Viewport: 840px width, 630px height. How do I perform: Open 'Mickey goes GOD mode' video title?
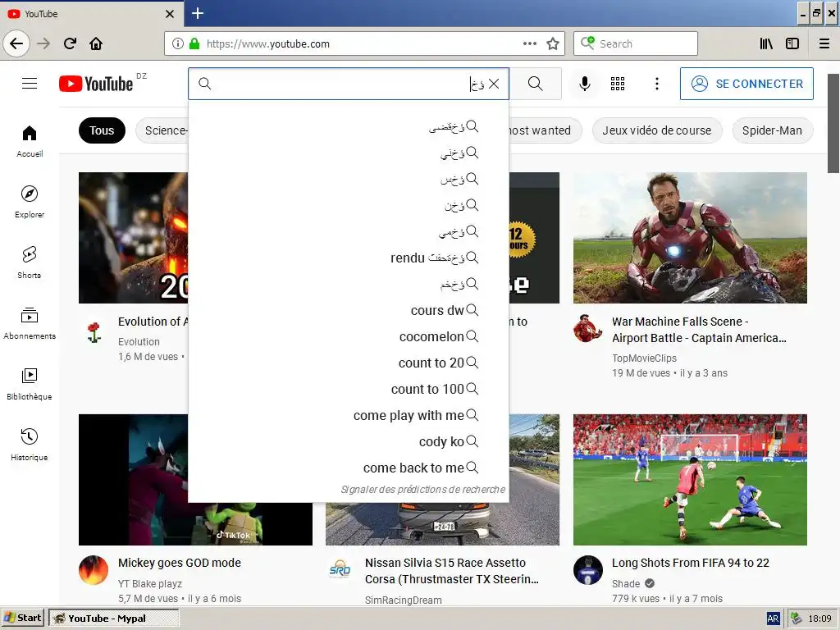pyautogui.click(x=180, y=563)
